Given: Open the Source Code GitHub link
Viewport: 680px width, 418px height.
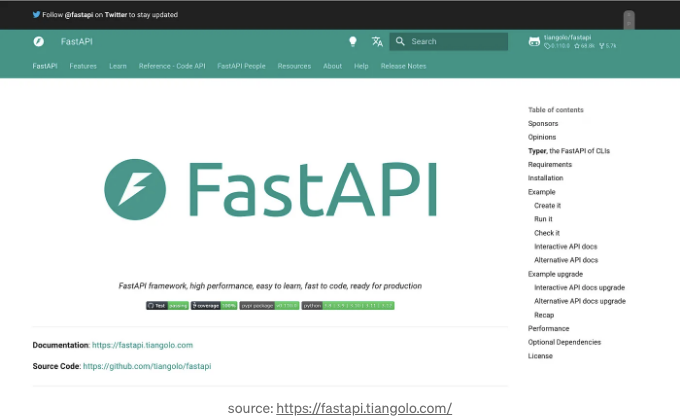Looking at the screenshot, I should pos(147,366).
